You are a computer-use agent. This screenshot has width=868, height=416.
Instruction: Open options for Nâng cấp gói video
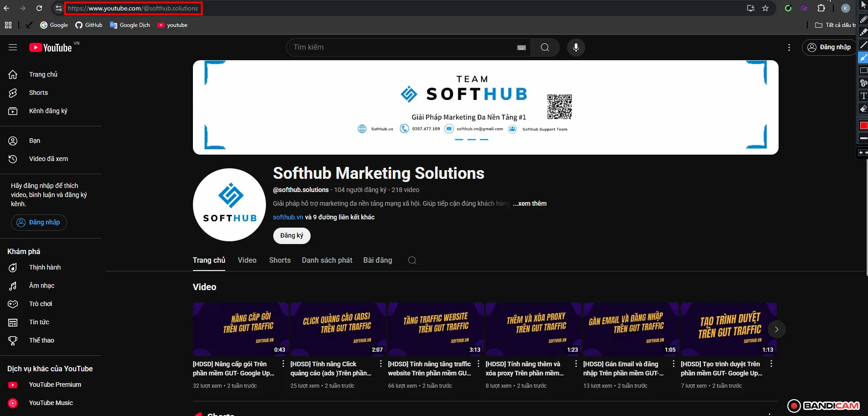283,364
